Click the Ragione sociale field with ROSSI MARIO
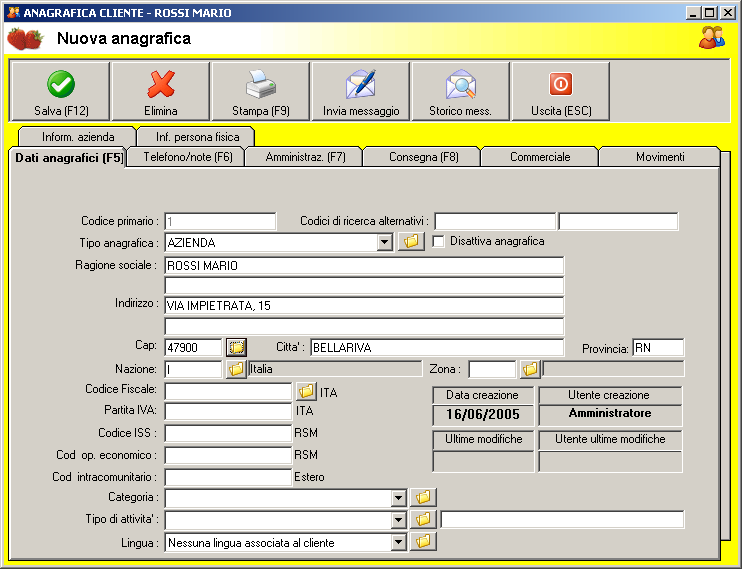 click(x=364, y=266)
